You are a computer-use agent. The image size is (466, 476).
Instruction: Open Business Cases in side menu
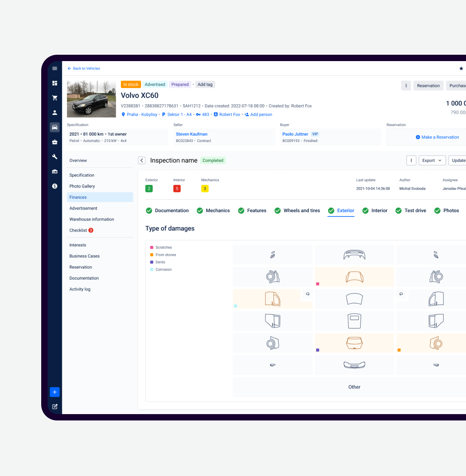[x=100, y=256]
